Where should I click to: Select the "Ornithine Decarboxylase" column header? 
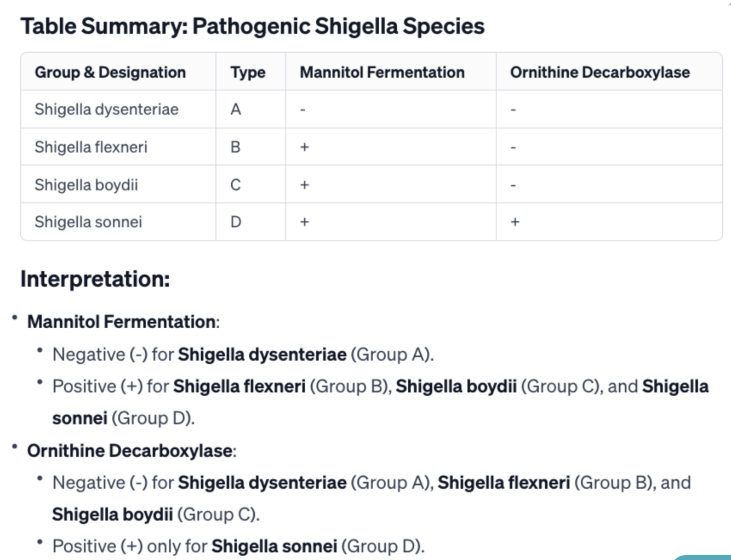pyautogui.click(x=599, y=72)
